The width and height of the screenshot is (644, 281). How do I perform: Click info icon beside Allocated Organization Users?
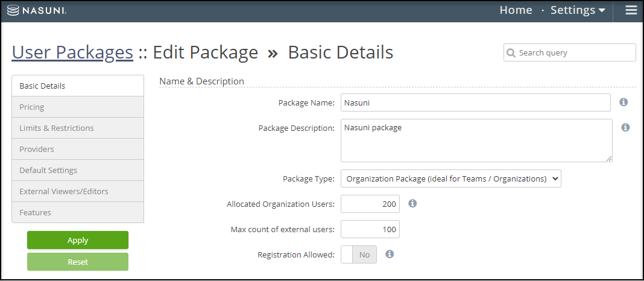tap(412, 204)
